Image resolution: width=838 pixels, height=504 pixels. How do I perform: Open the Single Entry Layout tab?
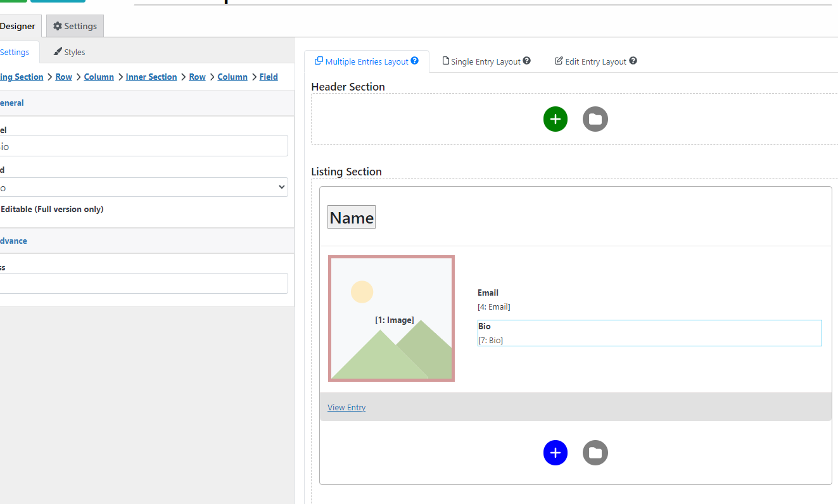coord(486,61)
